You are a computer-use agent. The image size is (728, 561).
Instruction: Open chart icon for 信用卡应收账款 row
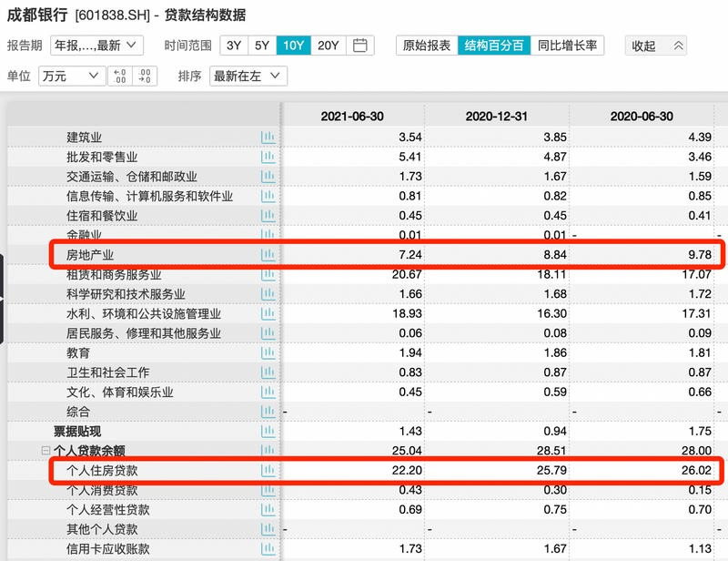268,548
